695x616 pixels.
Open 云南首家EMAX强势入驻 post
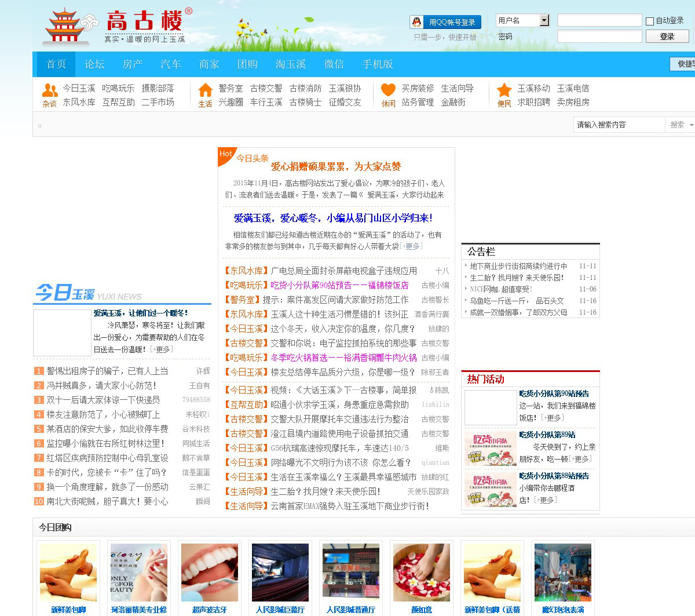[350, 506]
